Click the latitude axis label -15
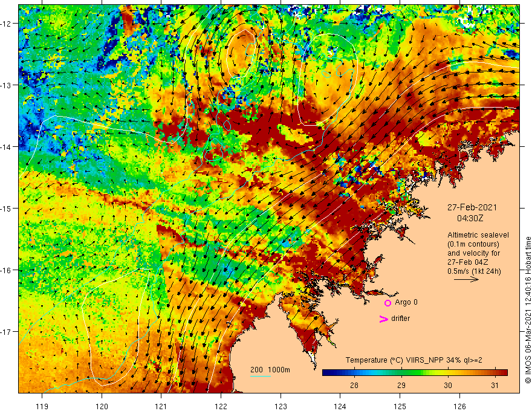 coord(7,208)
